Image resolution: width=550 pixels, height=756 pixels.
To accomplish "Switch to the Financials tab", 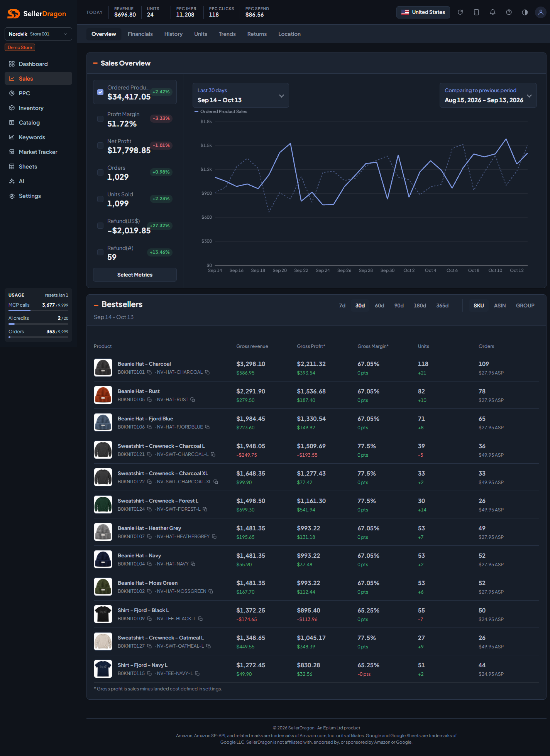I will 140,34.
